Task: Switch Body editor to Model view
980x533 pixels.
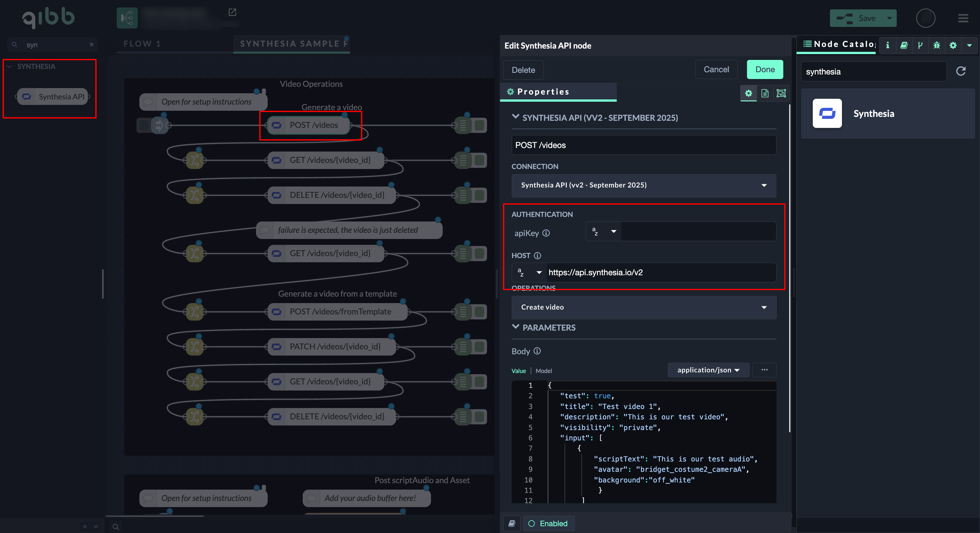Action: click(x=543, y=371)
